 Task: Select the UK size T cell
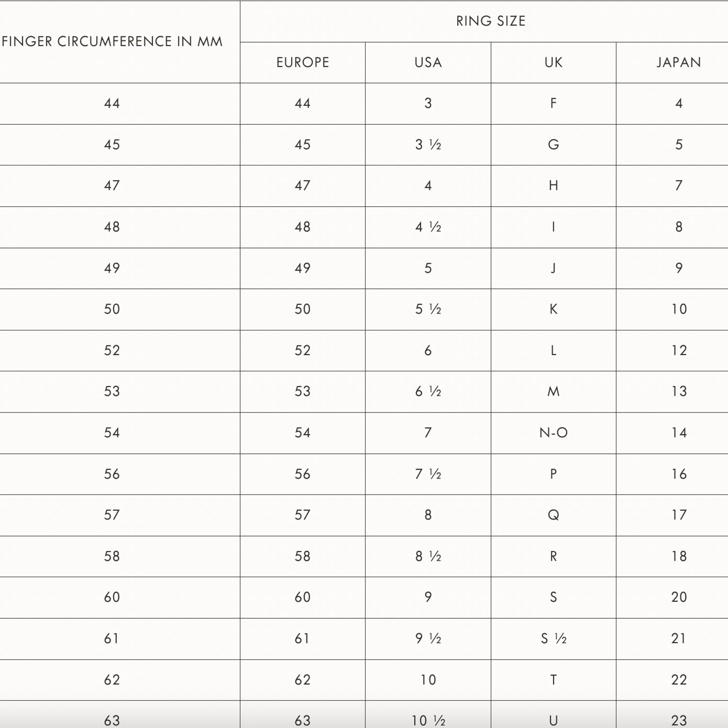click(x=553, y=680)
